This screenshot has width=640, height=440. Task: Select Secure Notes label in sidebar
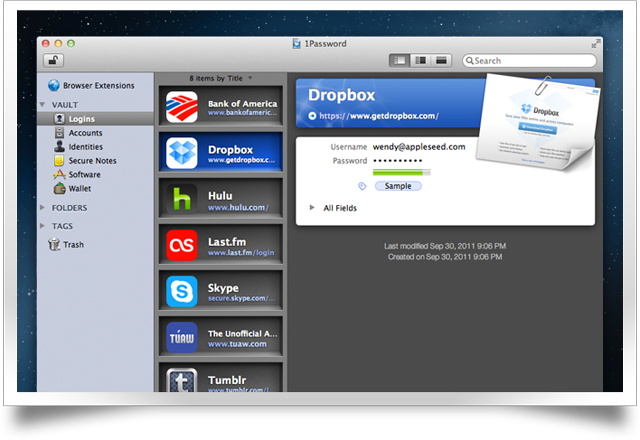pos(92,161)
